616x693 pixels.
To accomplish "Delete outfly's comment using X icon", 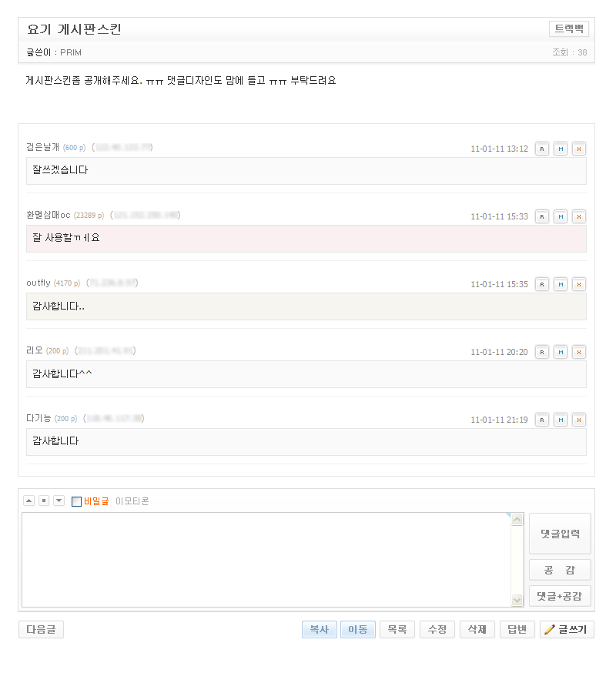I will point(579,284).
